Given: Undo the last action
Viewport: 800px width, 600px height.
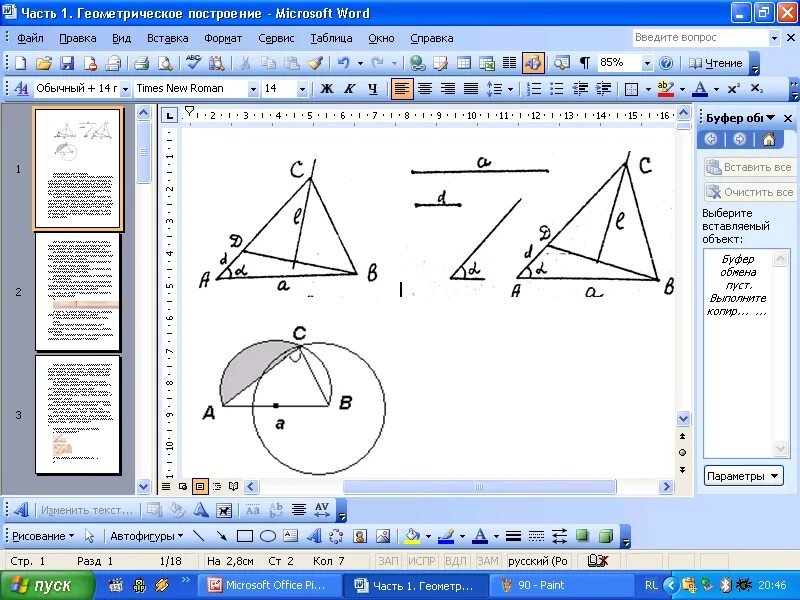Looking at the screenshot, I should pos(344,63).
